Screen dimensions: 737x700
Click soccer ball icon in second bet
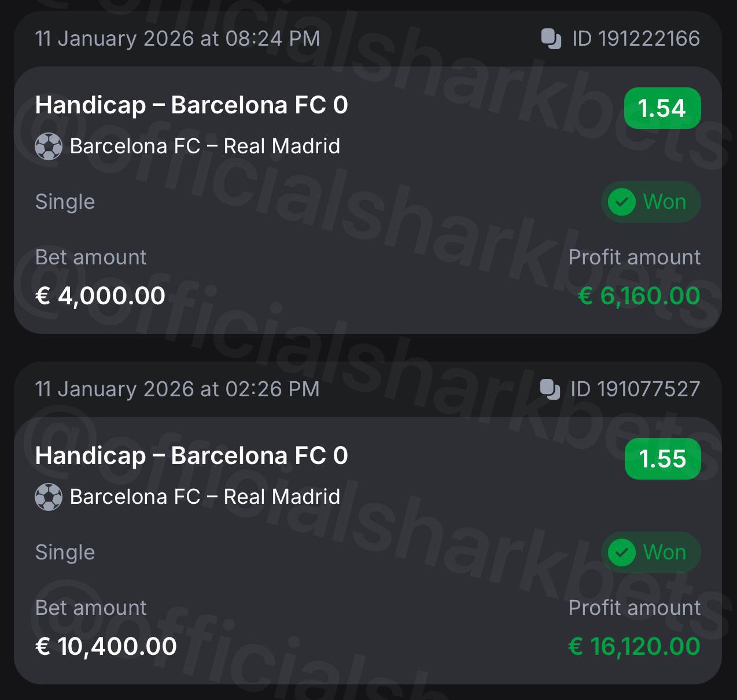click(49, 497)
